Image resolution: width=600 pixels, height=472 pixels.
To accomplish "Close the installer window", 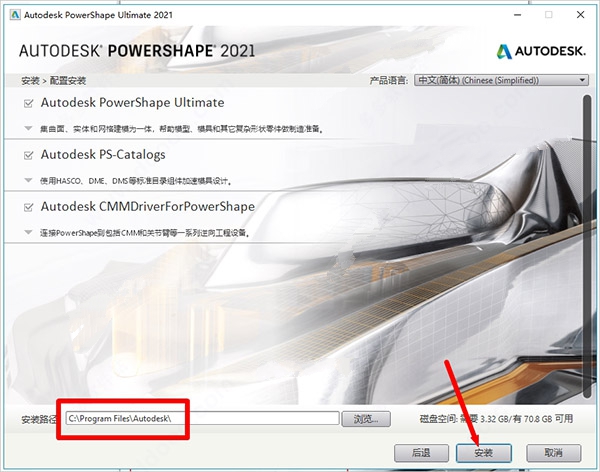I will click(580, 15).
